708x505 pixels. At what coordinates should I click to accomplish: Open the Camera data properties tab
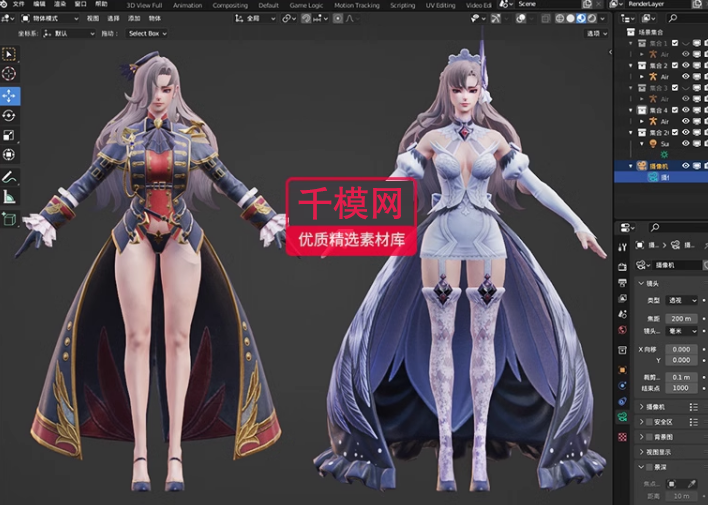coord(623,417)
